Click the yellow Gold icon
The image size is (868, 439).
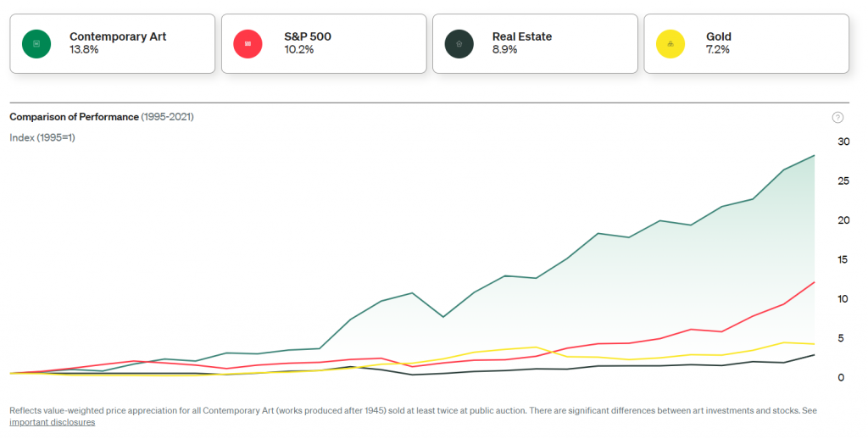click(x=670, y=43)
